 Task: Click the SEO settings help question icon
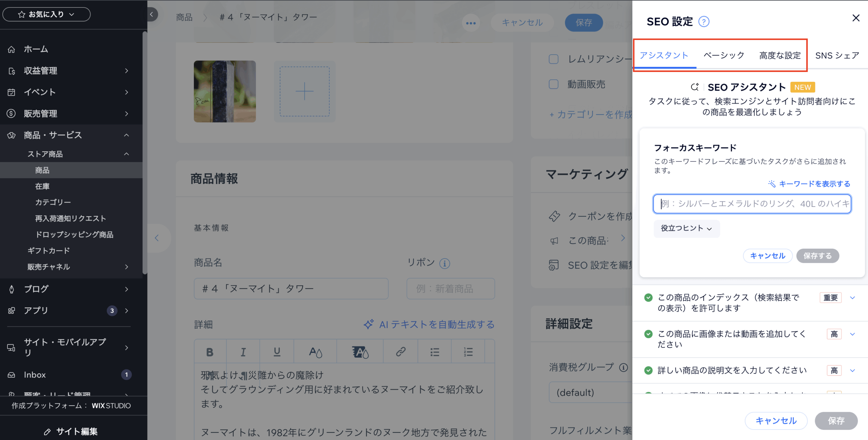(x=704, y=22)
